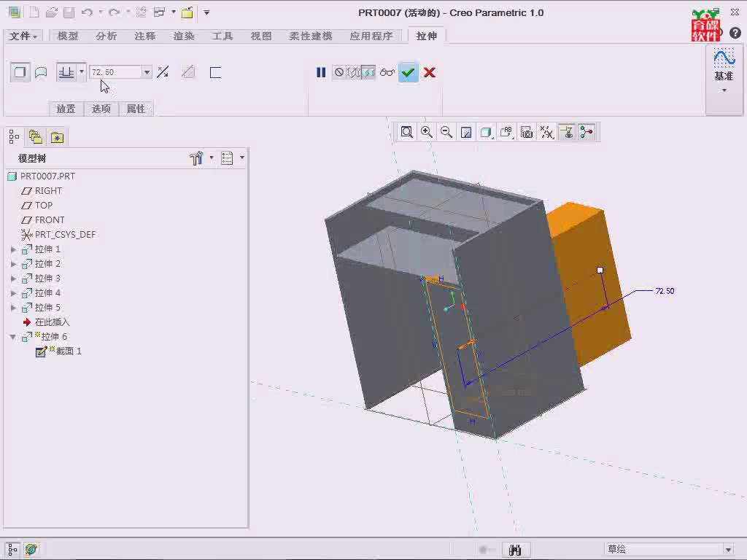Click the Undo arrow icon
Image resolution: width=747 pixels, height=560 pixels.
[87, 12]
